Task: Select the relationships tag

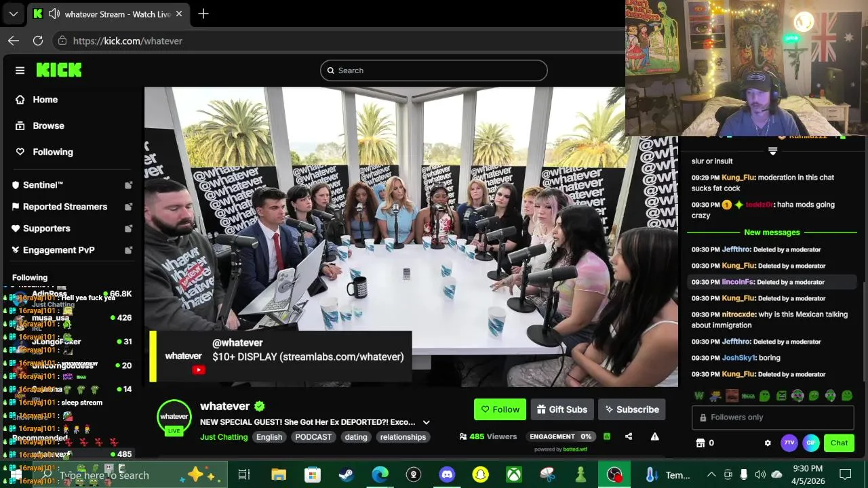Action: point(403,437)
